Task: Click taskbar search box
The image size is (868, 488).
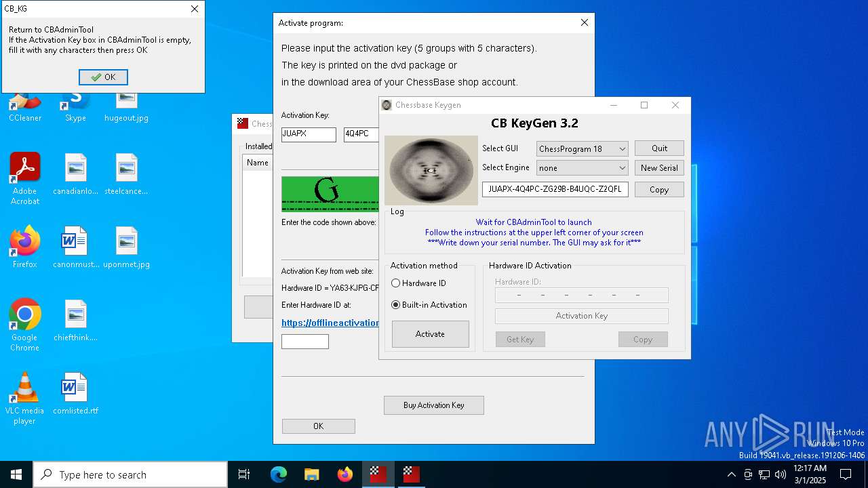Action: click(x=130, y=474)
